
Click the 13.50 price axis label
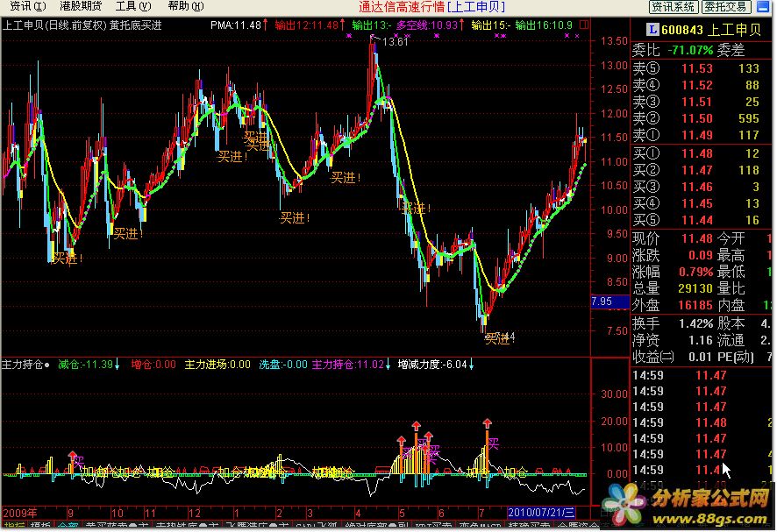point(614,41)
